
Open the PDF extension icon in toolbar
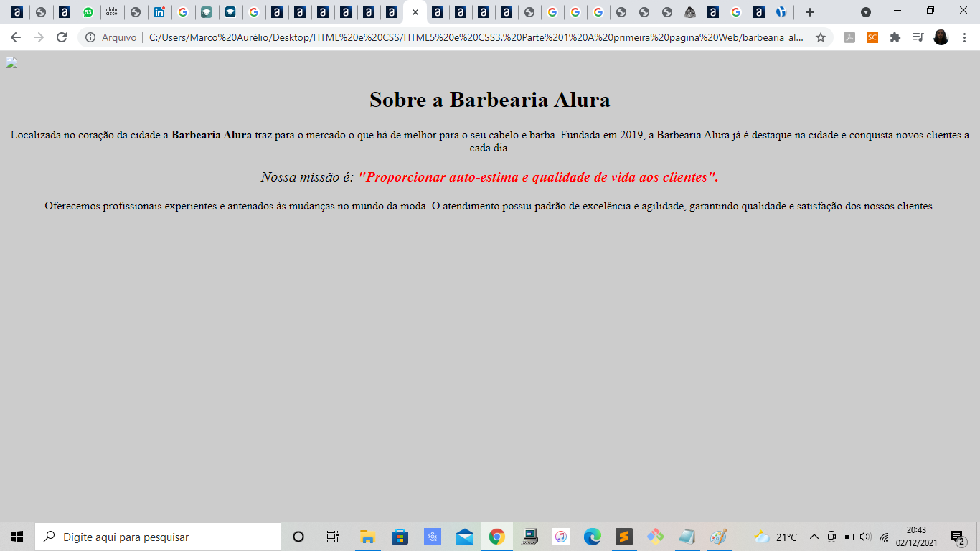[x=849, y=37]
